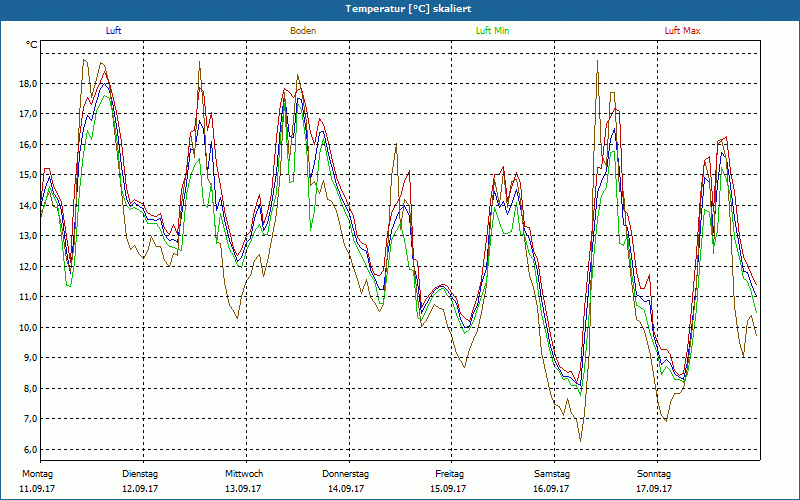Click the date 11.09.17
This screenshot has height=500, width=800.
click(37, 489)
